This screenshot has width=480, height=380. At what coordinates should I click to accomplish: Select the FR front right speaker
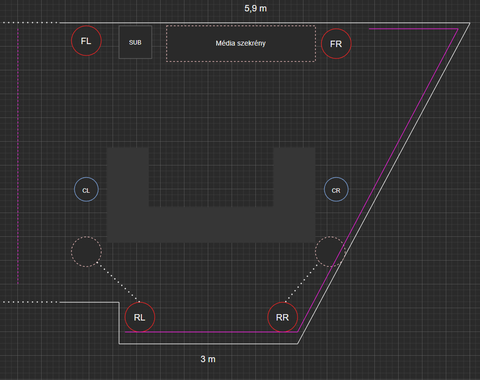[336, 44]
